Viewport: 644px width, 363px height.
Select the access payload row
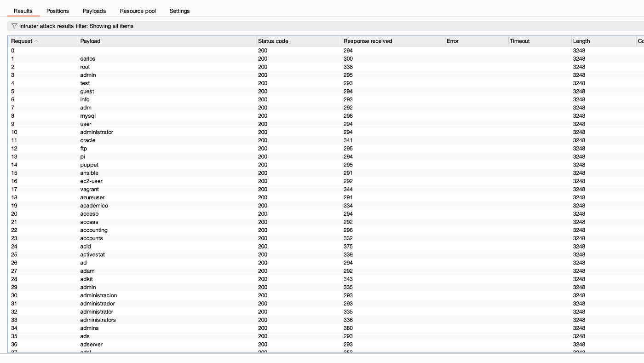coord(326,222)
